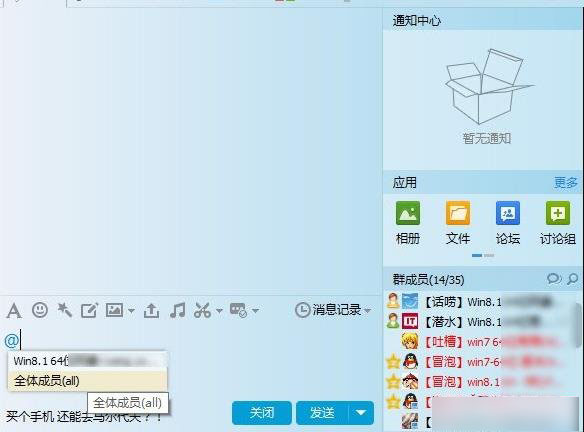This screenshot has height=432, width=584.
Task: Select 全体成员(all) in mention list
Action: pyautogui.click(x=88, y=381)
